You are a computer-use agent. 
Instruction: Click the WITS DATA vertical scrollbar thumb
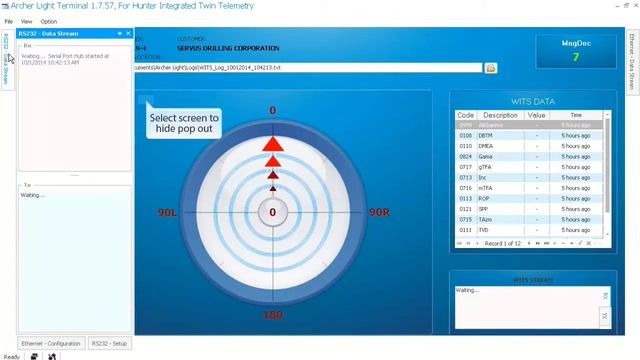607,165
